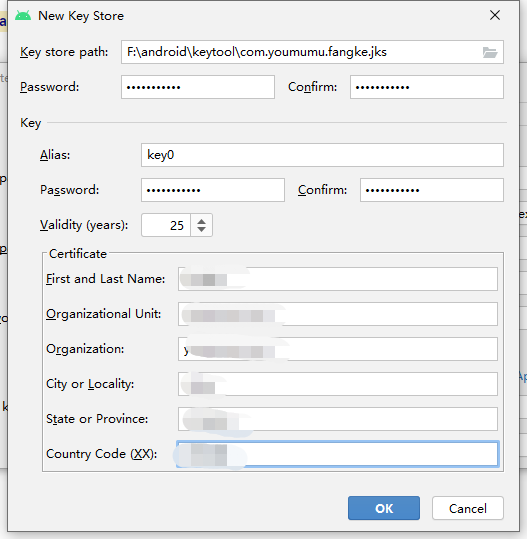
Task: Select the key store Password field
Action: pos(198,87)
